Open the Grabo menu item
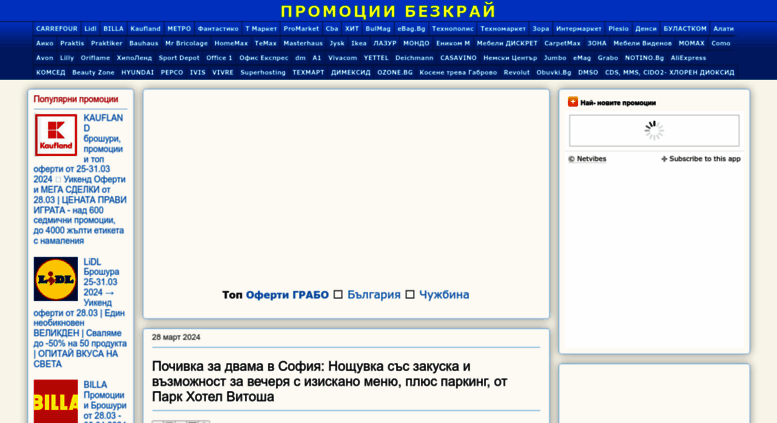The width and height of the screenshot is (777, 423). 608,57
